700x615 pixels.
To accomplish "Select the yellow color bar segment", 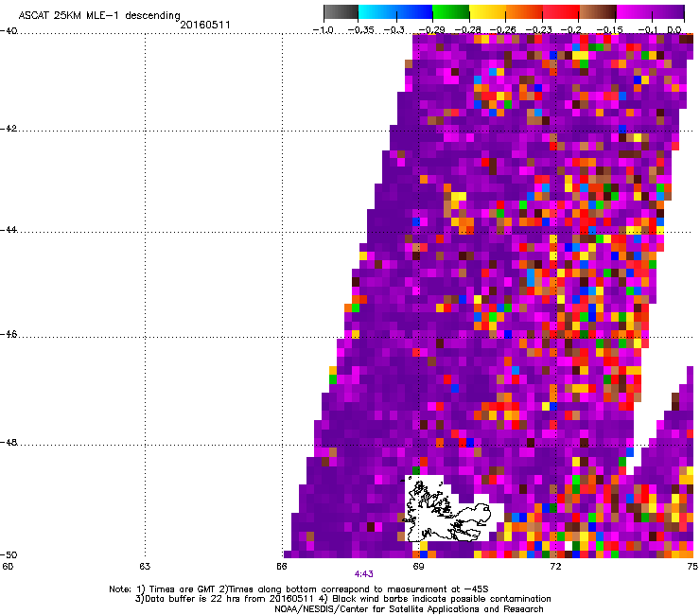I will (487, 12).
